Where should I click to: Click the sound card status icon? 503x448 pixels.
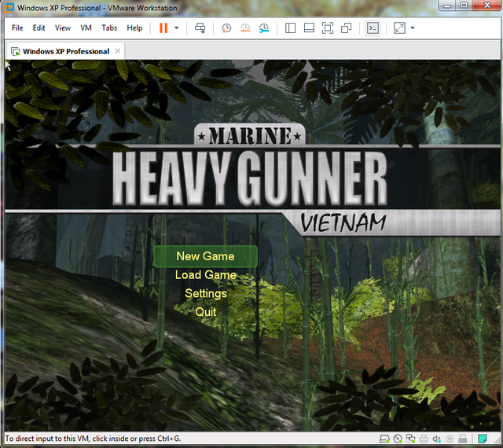point(437,439)
